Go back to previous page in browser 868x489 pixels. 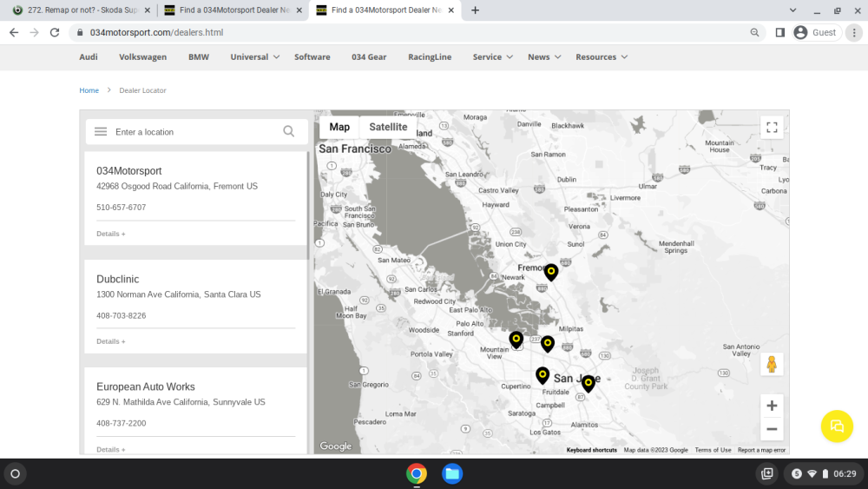coord(14,33)
